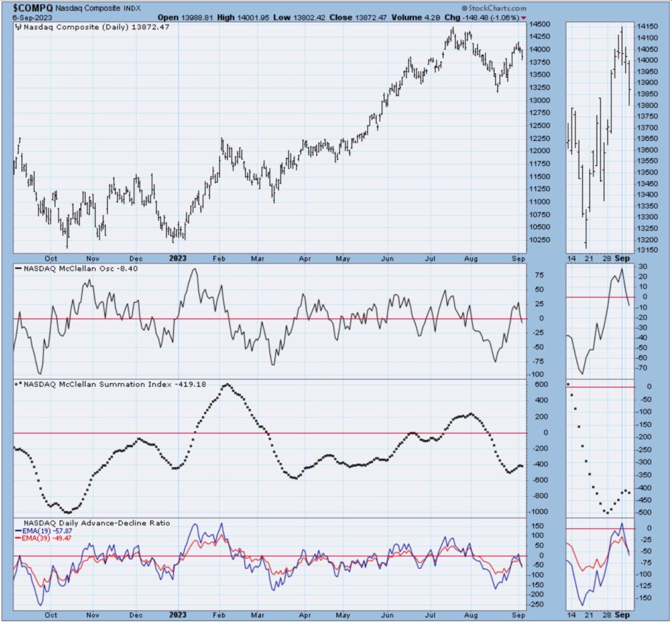Screen dimensions: 672x624
Task: Click the 'Nasdaq Composite INDX' title text
Action: click(x=99, y=8)
